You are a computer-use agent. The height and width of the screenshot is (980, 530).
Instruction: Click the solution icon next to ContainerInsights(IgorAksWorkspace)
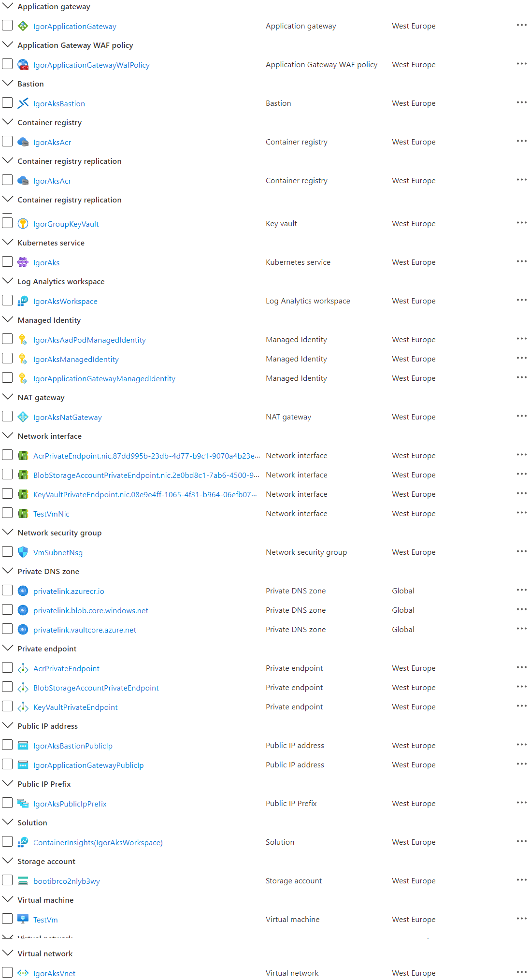23,842
